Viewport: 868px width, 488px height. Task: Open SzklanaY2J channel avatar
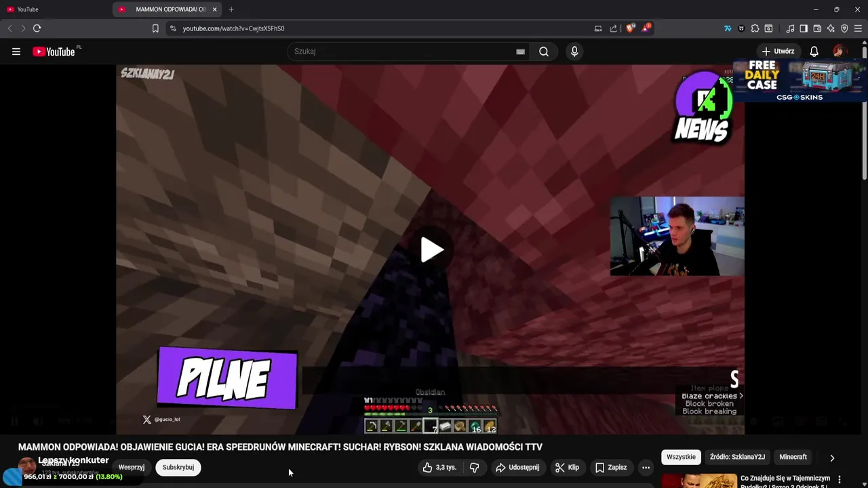pos(27,466)
